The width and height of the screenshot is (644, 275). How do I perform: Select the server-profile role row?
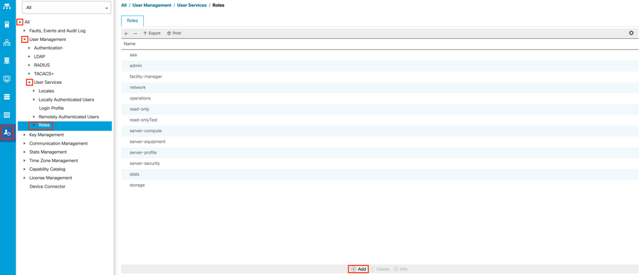pos(380,153)
